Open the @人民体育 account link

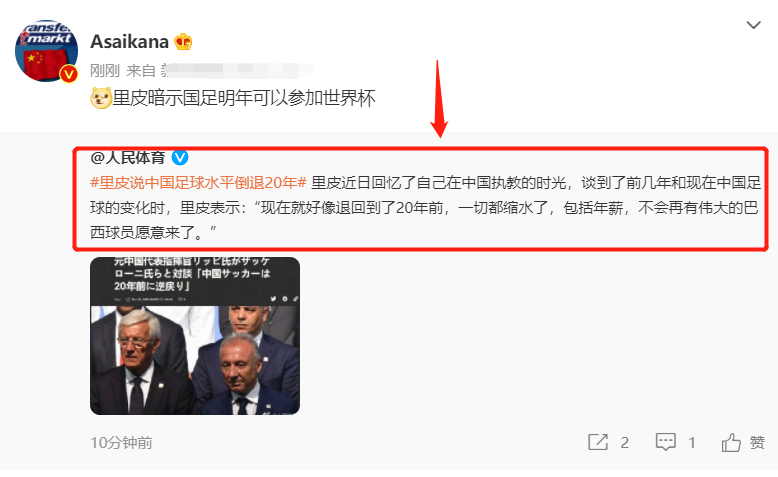click(x=128, y=158)
